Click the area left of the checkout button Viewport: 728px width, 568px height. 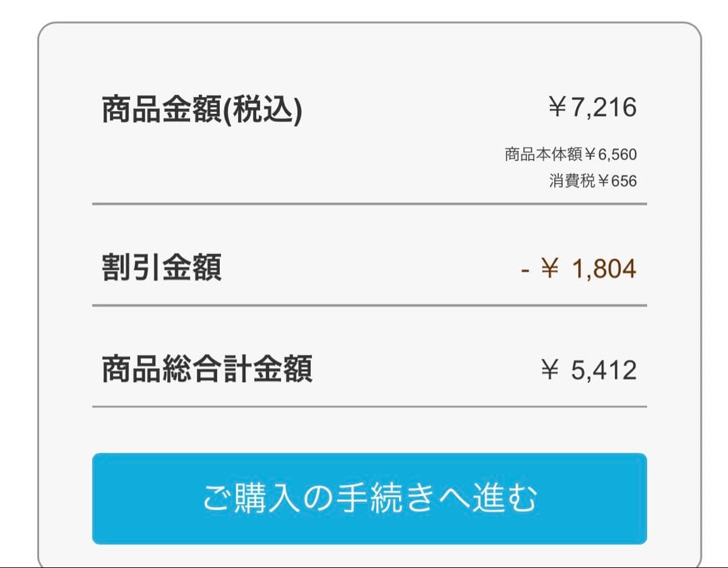click(67, 497)
